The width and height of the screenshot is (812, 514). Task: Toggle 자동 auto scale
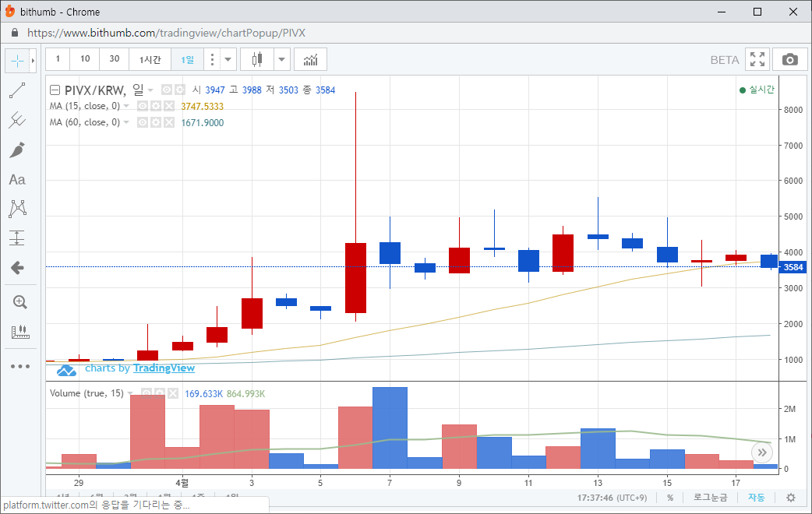coord(756,498)
